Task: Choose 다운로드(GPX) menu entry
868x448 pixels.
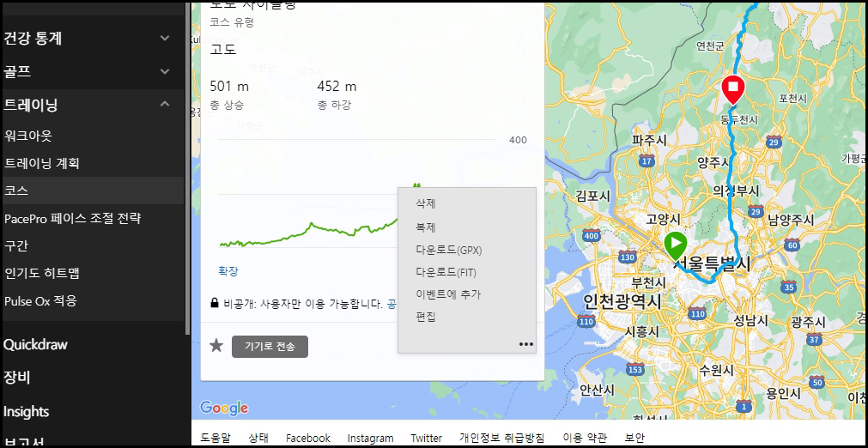Action: pos(449,250)
